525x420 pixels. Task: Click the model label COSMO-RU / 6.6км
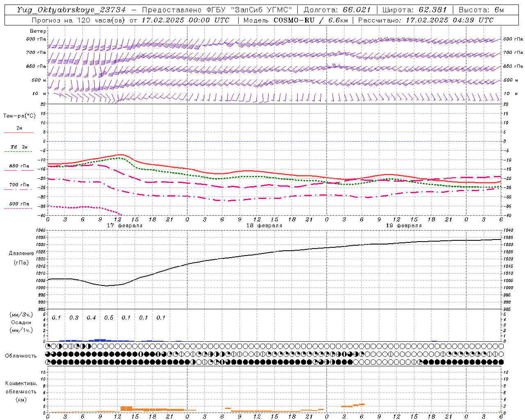pyautogui.click(x=311, y=20)
